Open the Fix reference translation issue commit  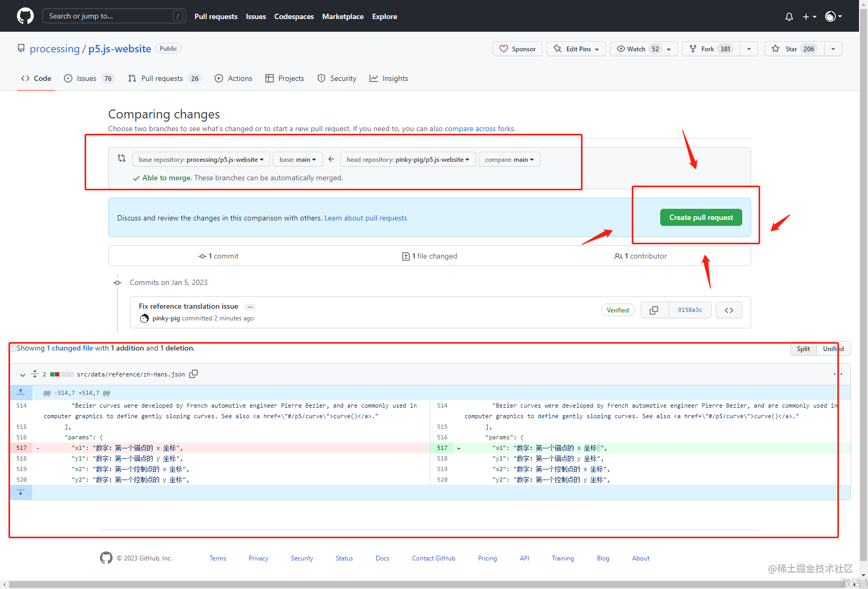pos(188,306)
